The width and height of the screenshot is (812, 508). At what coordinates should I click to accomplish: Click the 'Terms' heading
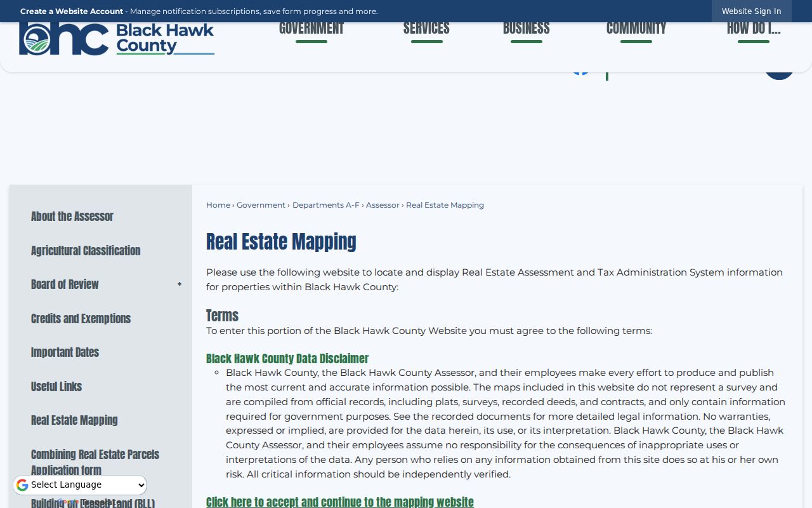[222, 316]
